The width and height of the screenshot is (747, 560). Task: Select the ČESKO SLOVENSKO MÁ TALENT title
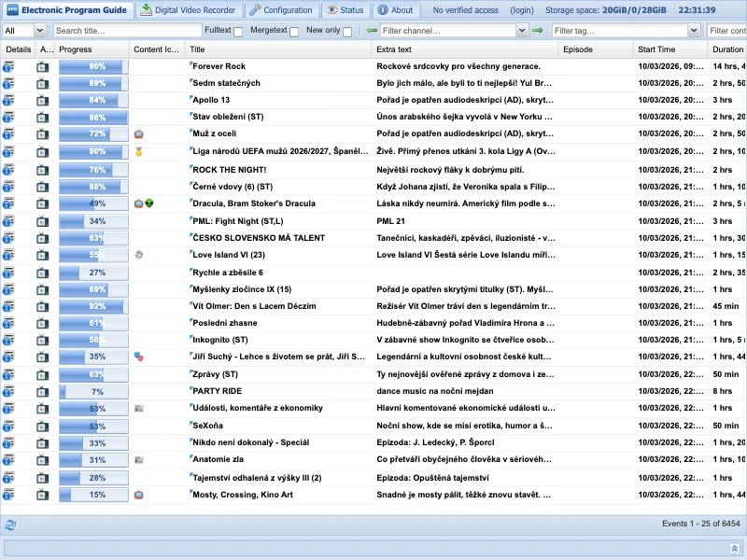pos(259,238)
